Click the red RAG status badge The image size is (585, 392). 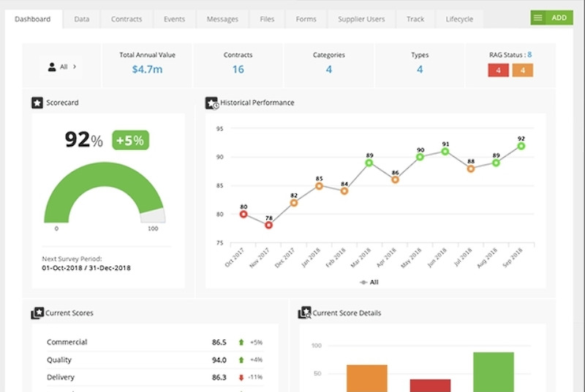(498, 70)
